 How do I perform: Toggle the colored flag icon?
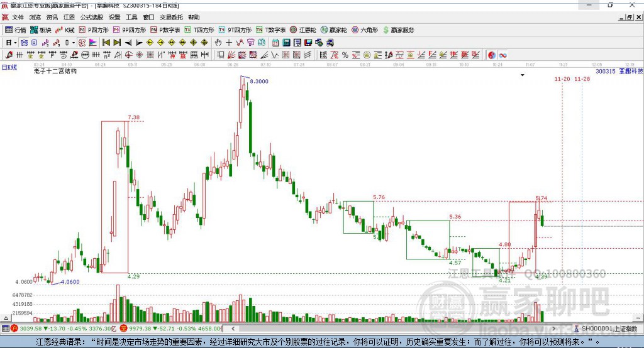[93, 43]
